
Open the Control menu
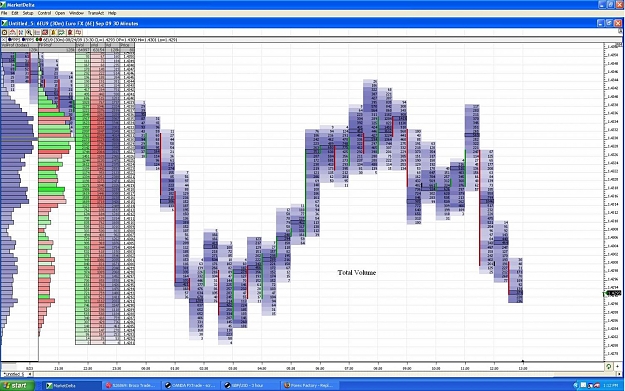coord(44,13)
